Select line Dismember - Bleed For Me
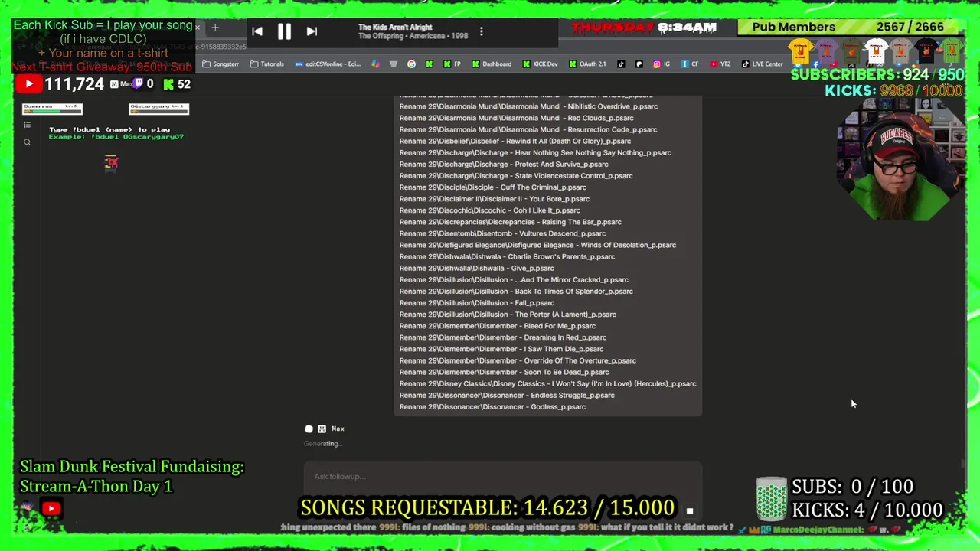This screenshot has height=551, width=980. click(497, 326)
